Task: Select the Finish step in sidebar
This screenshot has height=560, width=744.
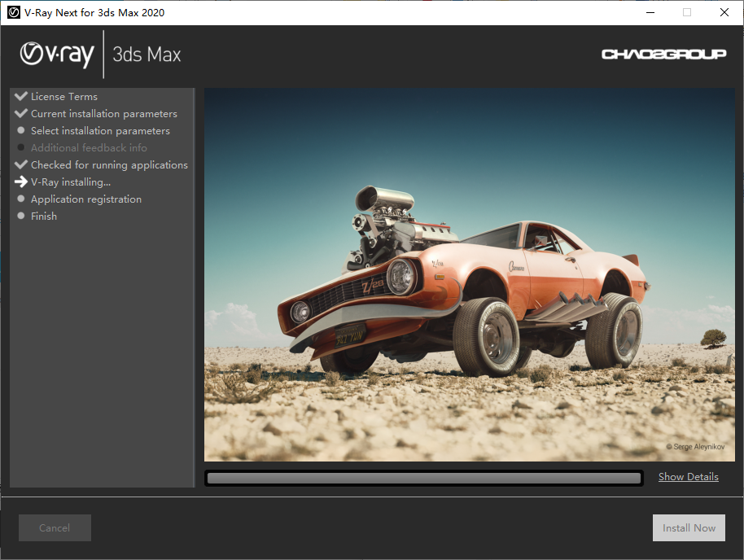Action: [44, 215]
